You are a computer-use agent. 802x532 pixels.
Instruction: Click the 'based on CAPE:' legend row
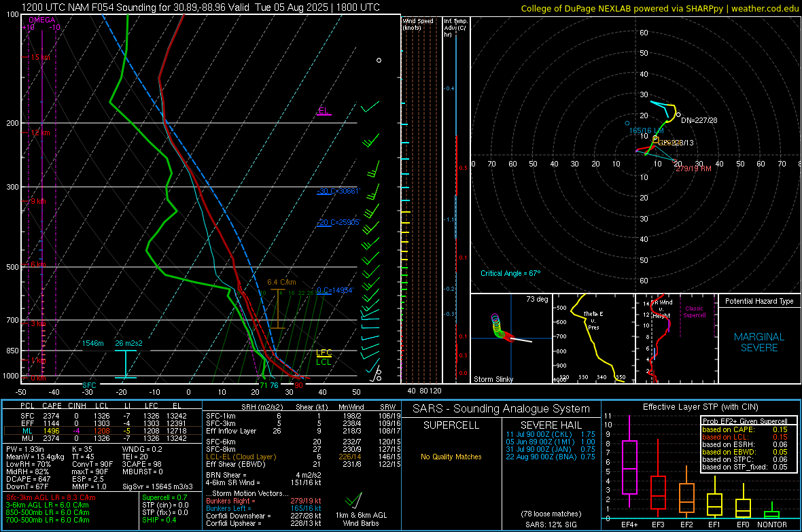tap(745, 429)
